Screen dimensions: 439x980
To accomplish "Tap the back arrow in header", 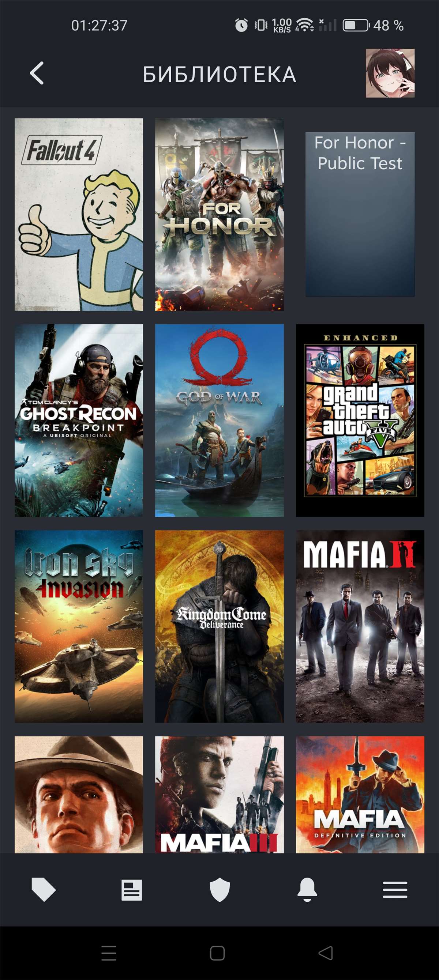I will [37, 73].
